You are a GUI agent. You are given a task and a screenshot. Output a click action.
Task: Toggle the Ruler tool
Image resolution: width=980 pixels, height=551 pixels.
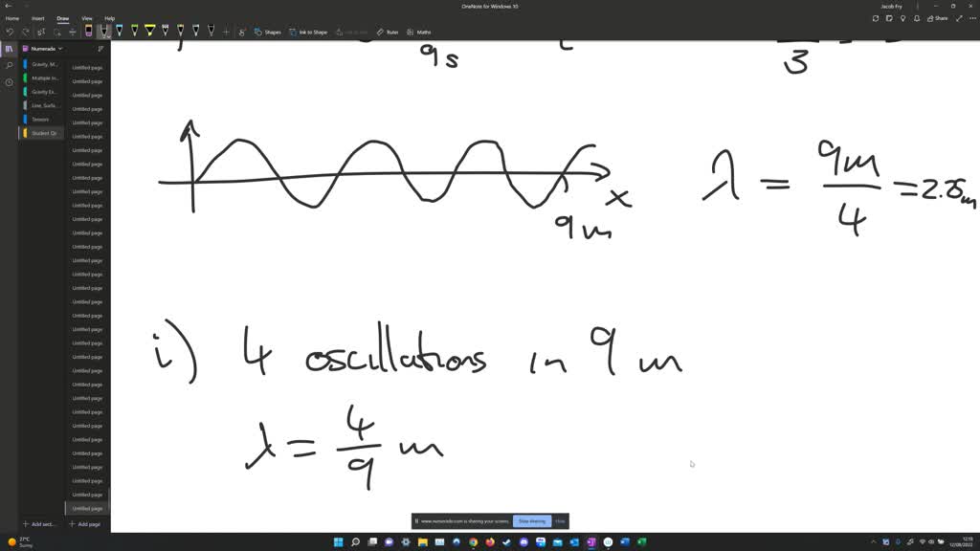tap(388, 32)
